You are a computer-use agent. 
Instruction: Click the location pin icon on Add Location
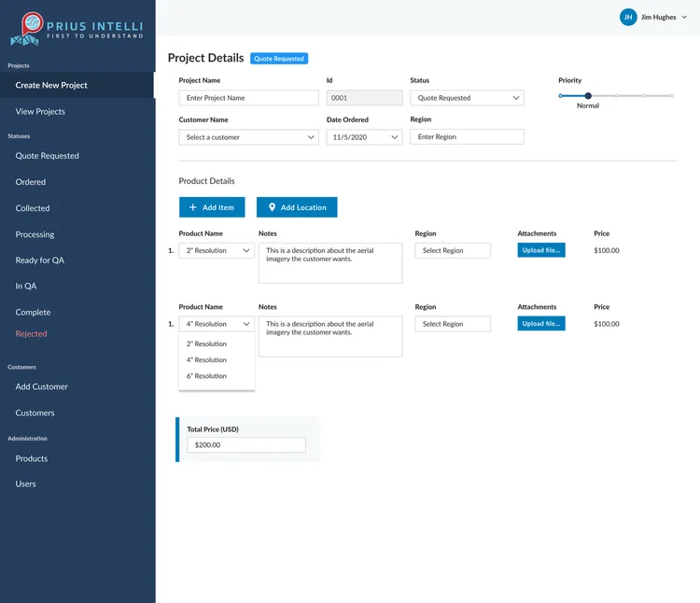(x=272, y=207)
